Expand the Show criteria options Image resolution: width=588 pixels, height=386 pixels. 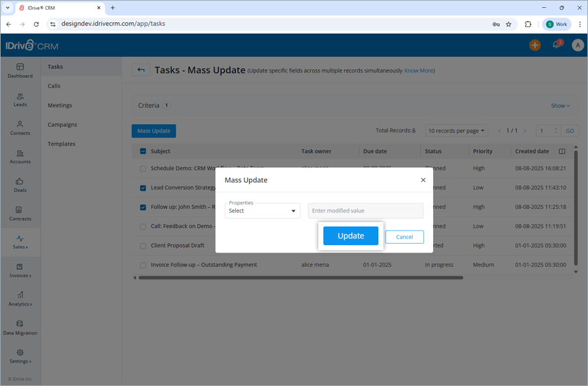click(559, 105)
